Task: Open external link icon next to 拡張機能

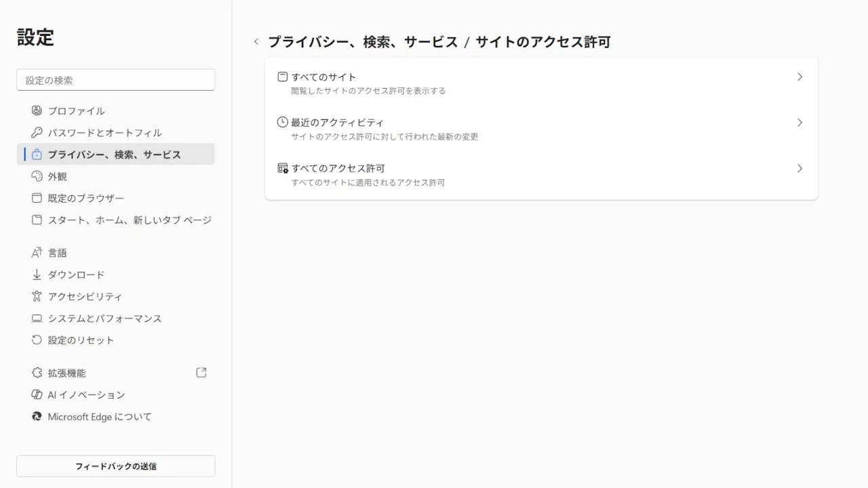Action: tap(201, 373)
